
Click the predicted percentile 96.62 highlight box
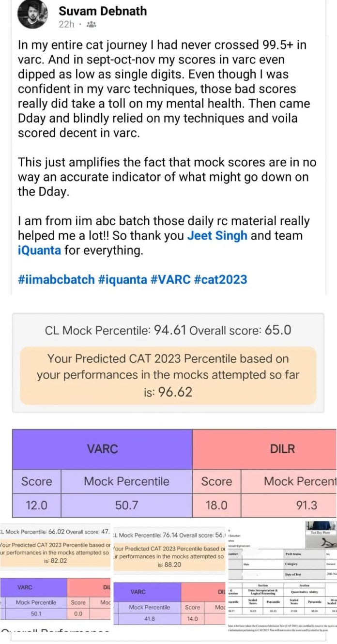[x=168, y=375]
